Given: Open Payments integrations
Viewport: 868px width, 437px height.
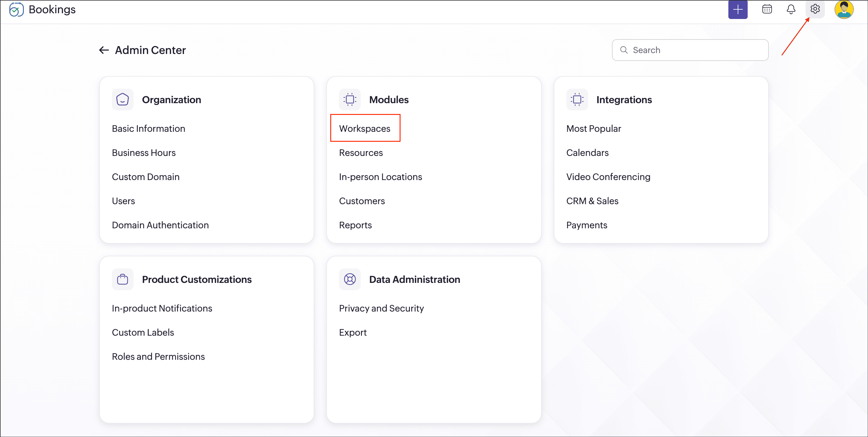Looking at the screenshot, I should click(587, 225).
